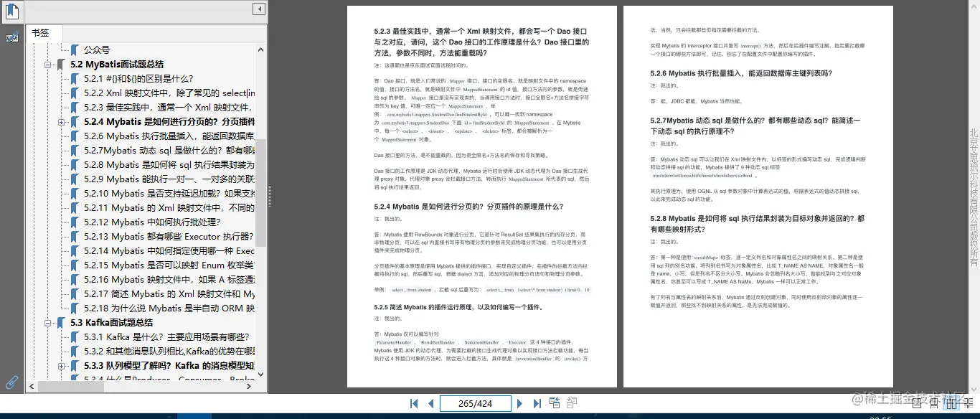The width and height of the screenshot is (980, 419).
Task: Open bookmark 5.2.11 Mybatis 的 Xml 映射文件
Action: [x=169, y=208]
